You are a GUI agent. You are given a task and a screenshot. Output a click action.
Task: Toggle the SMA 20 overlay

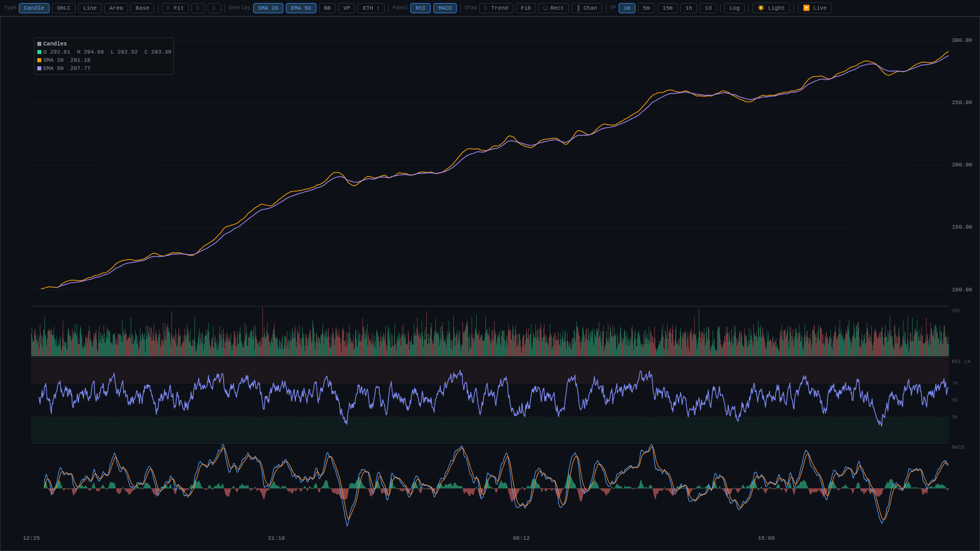click(268, 8)
